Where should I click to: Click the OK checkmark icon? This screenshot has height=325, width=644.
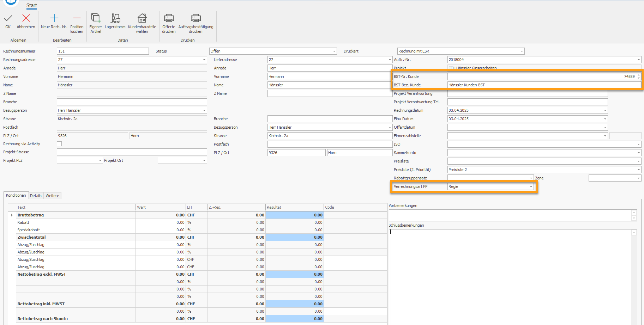tap(8, 18)
